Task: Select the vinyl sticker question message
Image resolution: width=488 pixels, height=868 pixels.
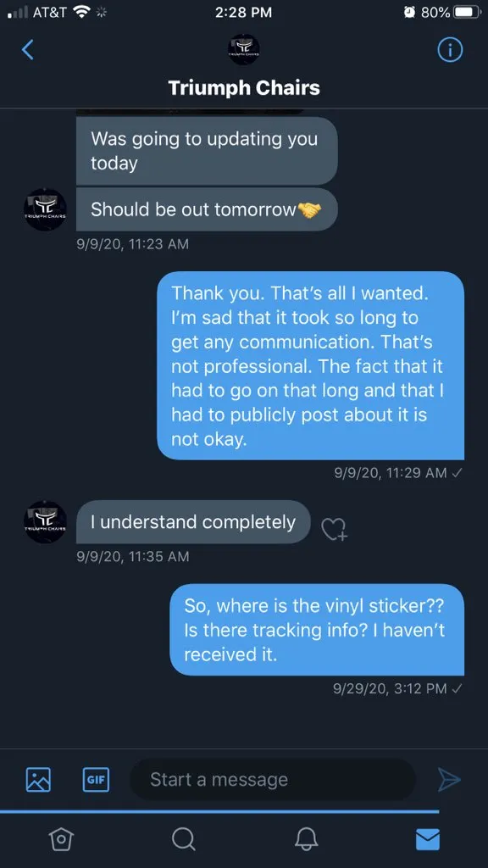Action: pos(317,630)
